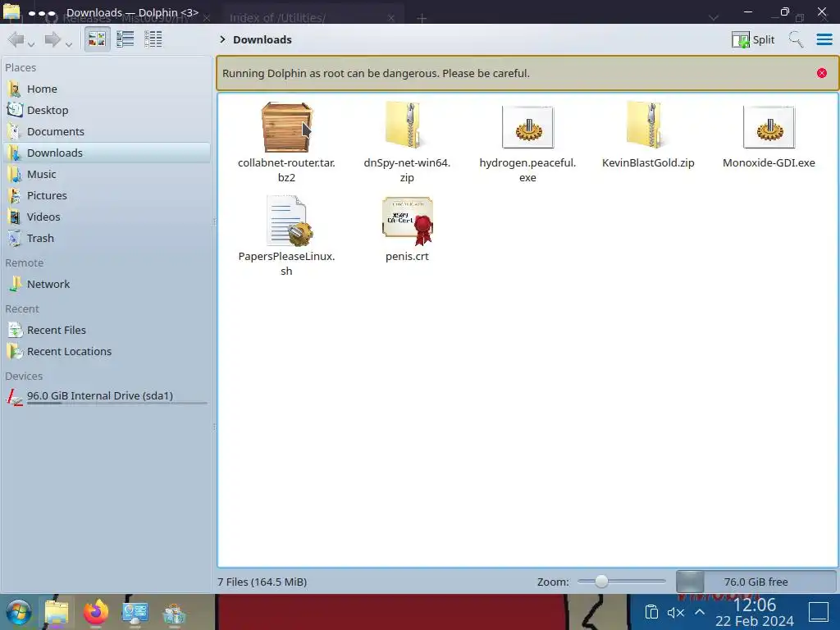Select Monoxide-GDI.exe file icon

[x=769, y=127]
